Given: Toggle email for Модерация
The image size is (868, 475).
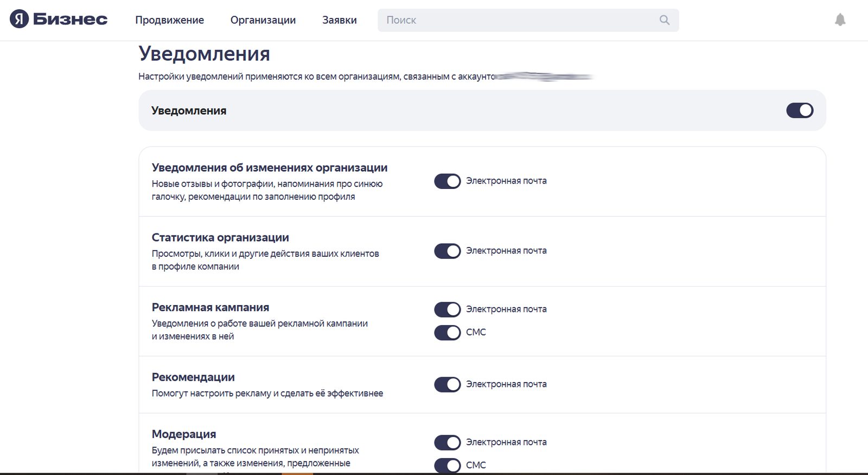Looking at the screenshot, I should tap(448, 442).
